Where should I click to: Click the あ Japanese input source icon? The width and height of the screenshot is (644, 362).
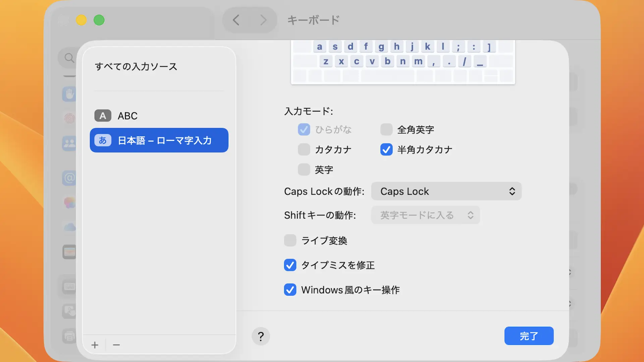[x=103, y=140]
